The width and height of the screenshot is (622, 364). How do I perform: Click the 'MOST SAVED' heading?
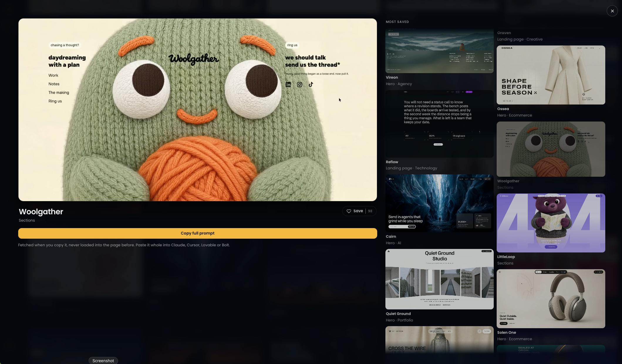point(397,22)
